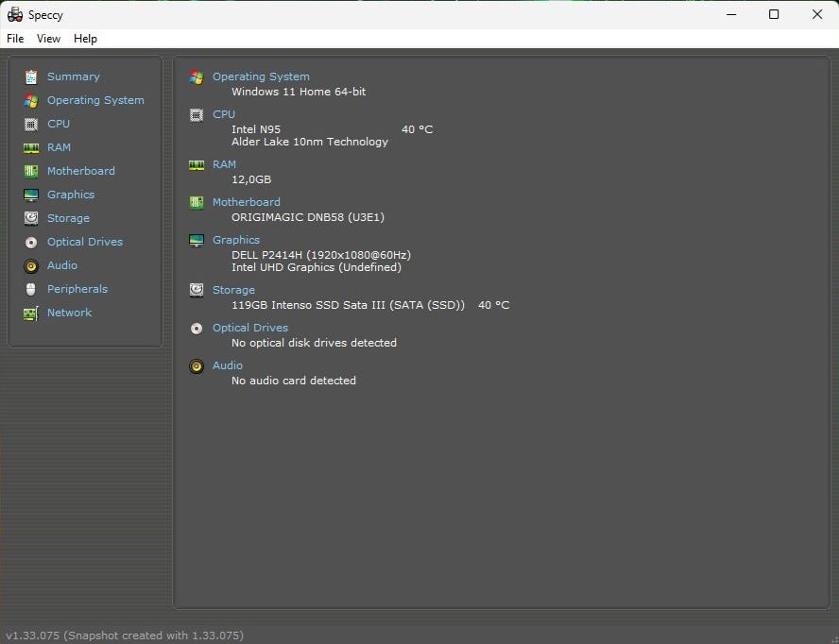Open the Help menu
Image resolution: width=839 pixels, height=644 pixels.
(x=85, y=39)
